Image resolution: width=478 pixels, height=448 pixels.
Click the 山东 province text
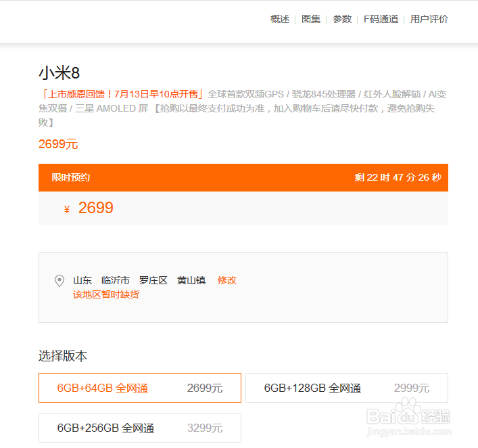[82, 280]
